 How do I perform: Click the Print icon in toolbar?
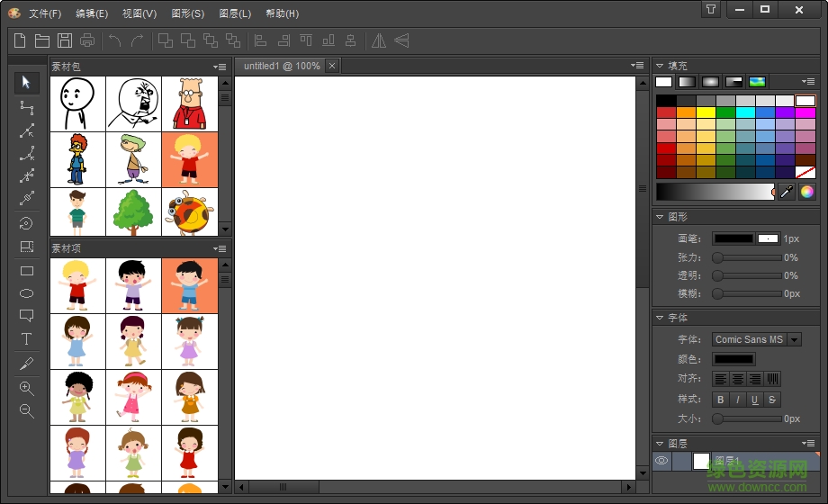tap(87, 40)
